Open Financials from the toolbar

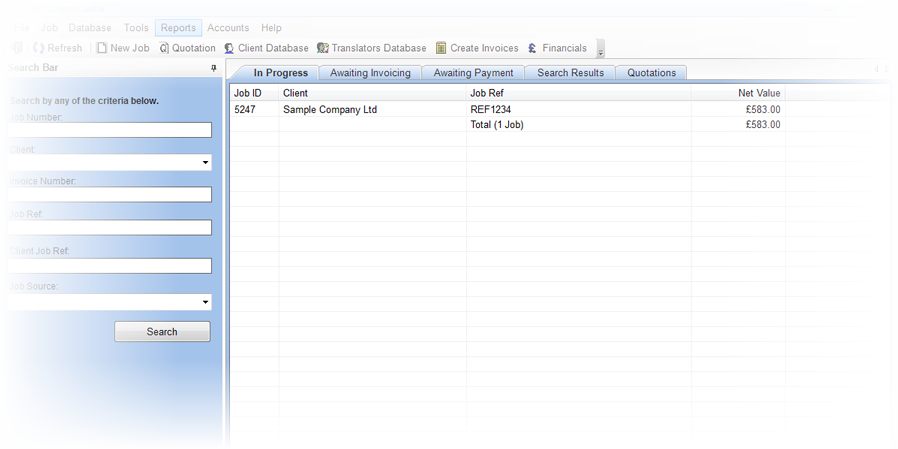tap(533, 48)
